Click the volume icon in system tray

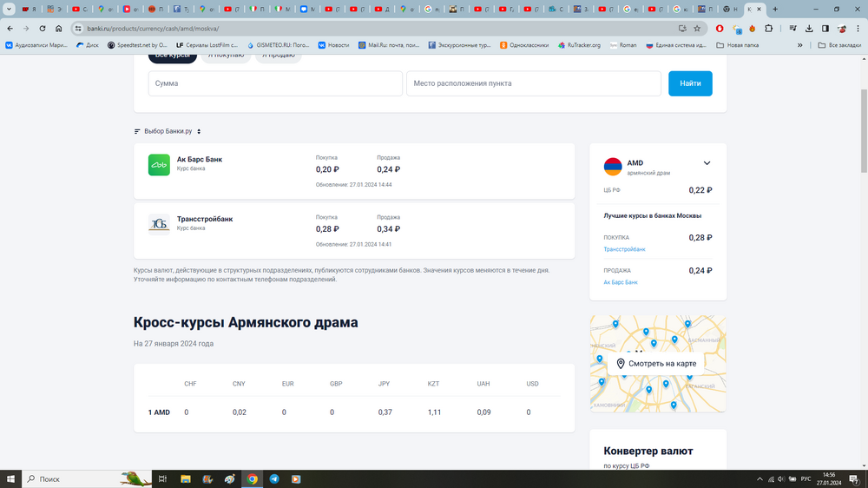click(780, 479)
